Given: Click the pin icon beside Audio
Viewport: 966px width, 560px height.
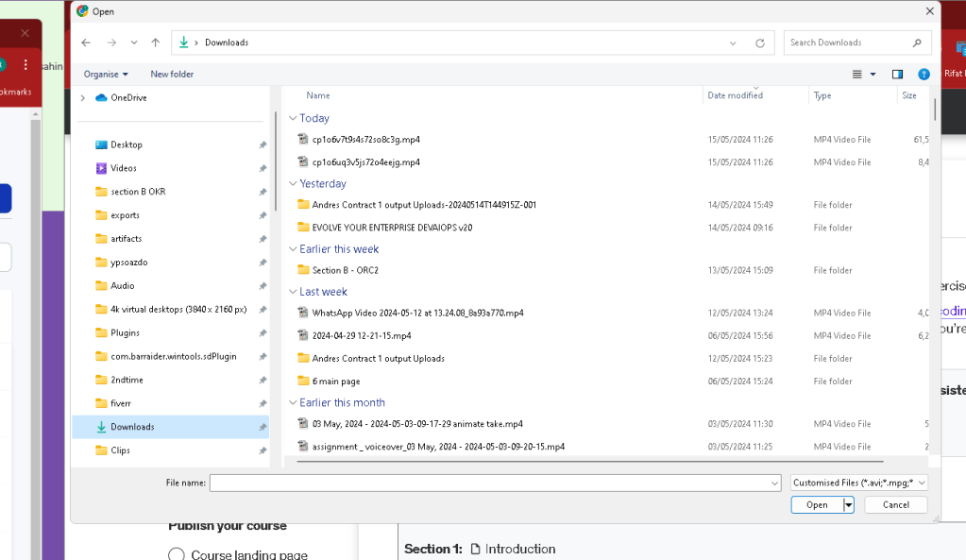Looking at the screenshot, I should pos(263,286).
